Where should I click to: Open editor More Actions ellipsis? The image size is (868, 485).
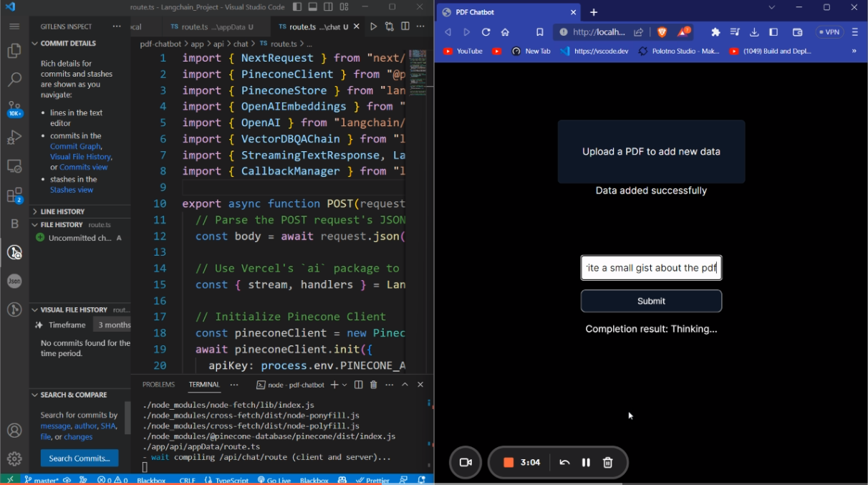click(421, 27)
